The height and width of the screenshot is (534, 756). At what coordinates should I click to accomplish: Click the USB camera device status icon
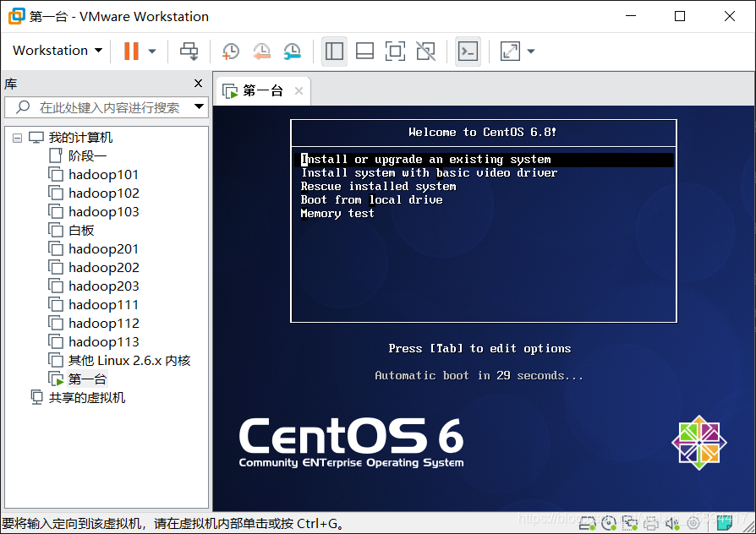coord(693,523)
